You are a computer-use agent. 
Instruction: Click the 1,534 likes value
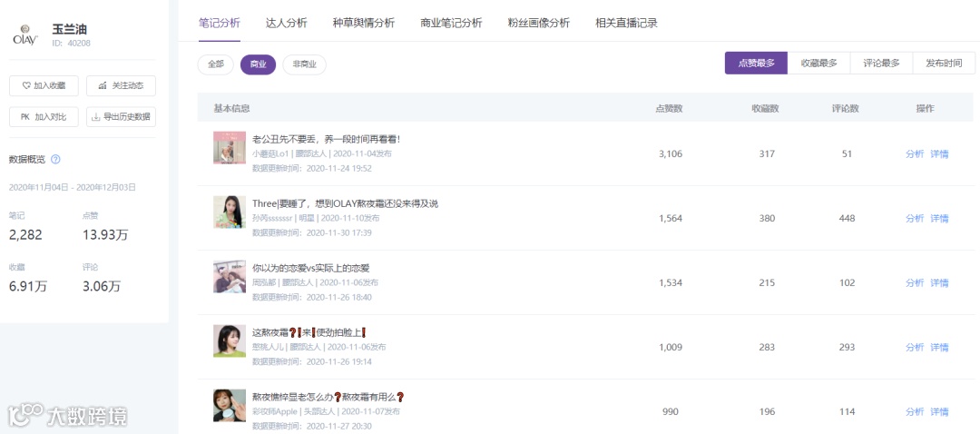(x=670, y=282)
